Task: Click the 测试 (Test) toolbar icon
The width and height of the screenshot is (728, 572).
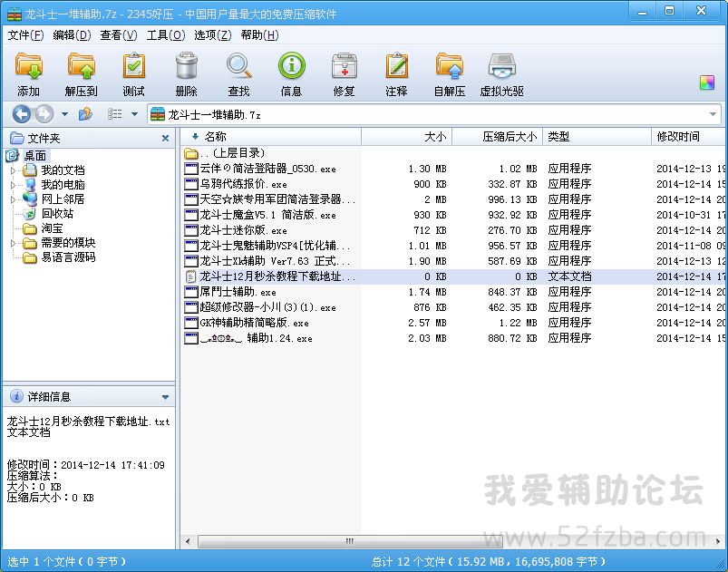Action: click(x=133, y=66)
